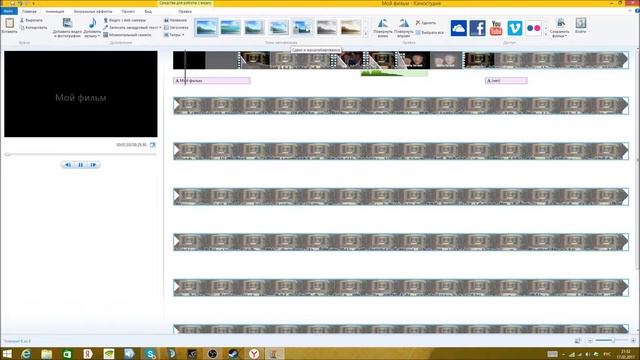Select the third AutoMovie theme thumbnail
The height and width of the screenshot is (360, 640).
254,27
